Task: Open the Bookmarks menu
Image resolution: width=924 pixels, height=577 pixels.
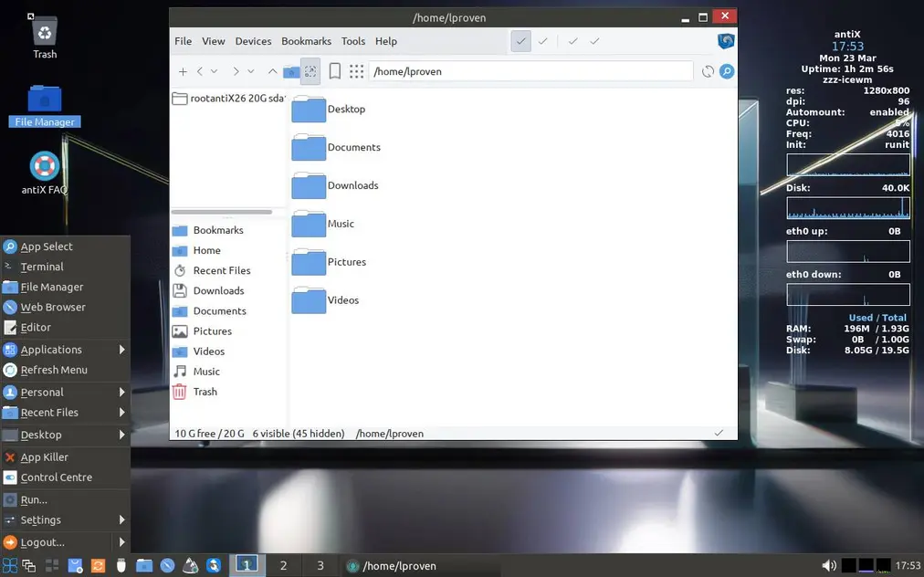Action: click(306, 41)
